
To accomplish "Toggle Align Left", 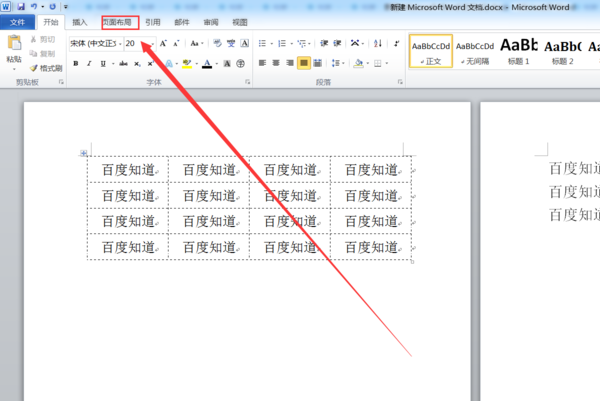I will click(x=262, y=63).
